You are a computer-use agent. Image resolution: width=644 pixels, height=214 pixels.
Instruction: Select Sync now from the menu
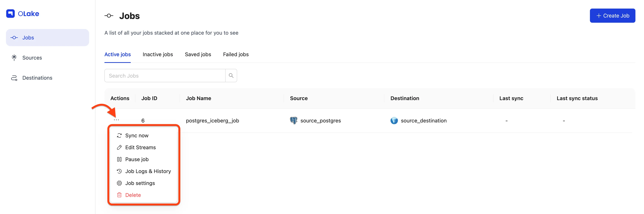pos(137,135)
